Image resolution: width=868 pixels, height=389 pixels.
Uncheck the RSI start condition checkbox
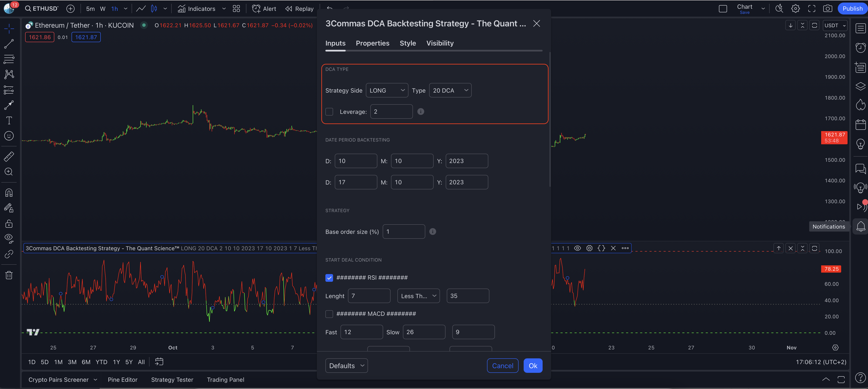[x=329, y=277]
